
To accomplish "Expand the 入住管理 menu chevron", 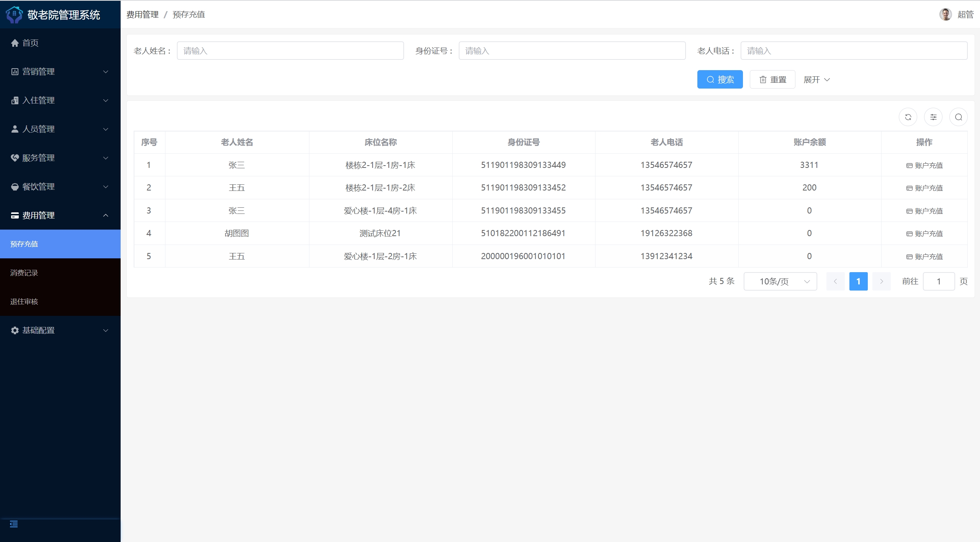I will (x=106, y=100).
